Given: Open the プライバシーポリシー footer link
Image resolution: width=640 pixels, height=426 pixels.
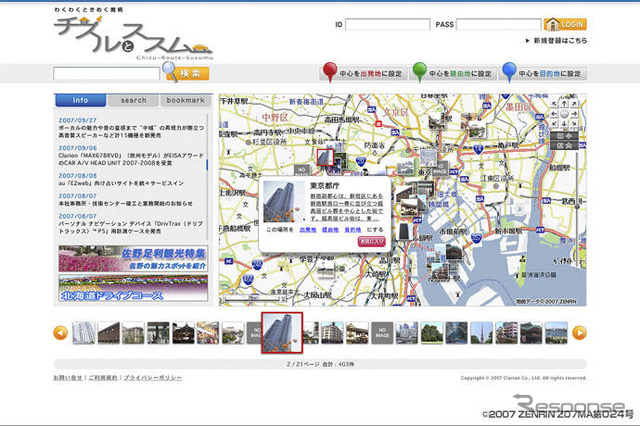Looking at the screenshot, I should click(153, 378).
